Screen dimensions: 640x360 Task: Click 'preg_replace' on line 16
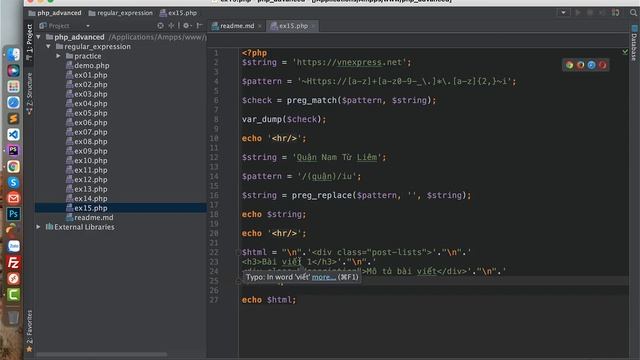[x=322, y=196]
